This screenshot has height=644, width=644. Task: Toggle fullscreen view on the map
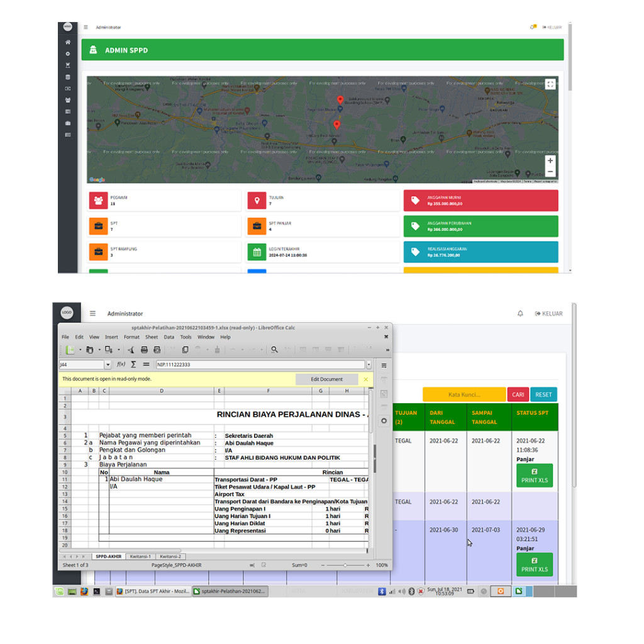point(550,84)
